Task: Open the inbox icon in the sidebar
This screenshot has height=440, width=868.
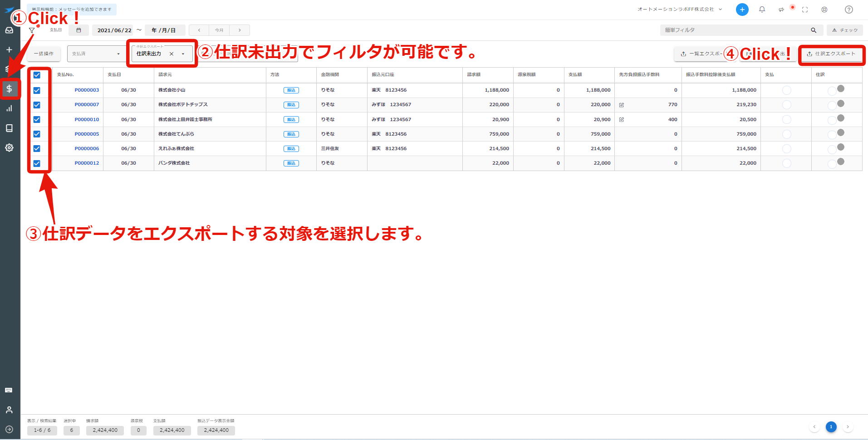Action: coord(9,30)
